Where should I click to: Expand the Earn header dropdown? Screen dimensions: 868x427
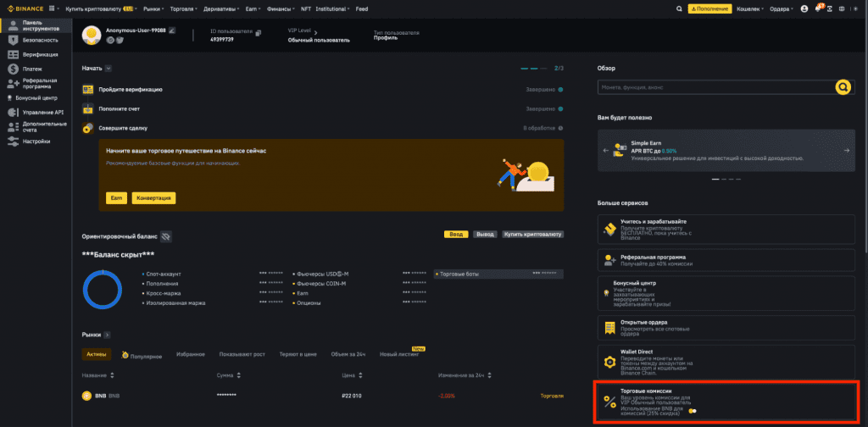[253, 8]
